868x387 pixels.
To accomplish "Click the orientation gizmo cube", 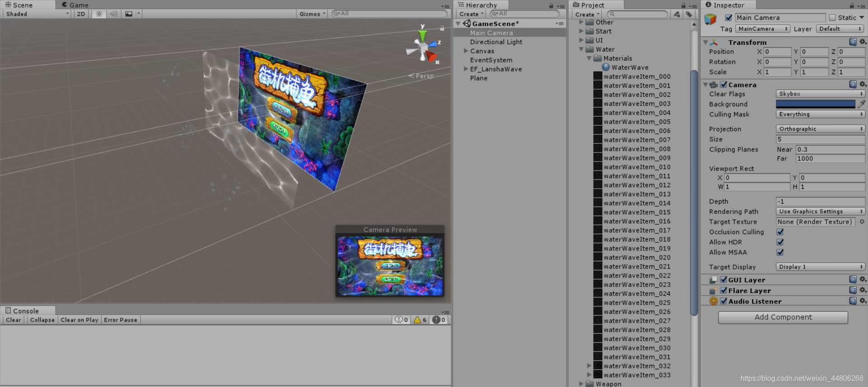I will point(423,48).
